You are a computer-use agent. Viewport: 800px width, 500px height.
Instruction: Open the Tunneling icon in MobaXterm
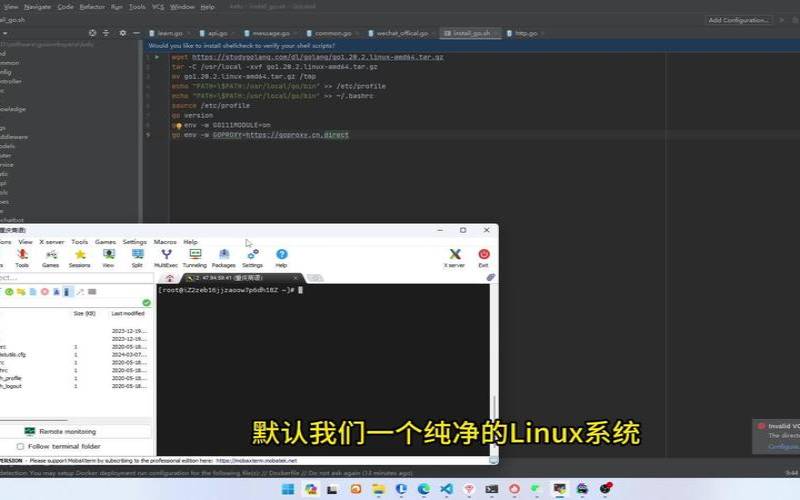click(x=195, y=258)
